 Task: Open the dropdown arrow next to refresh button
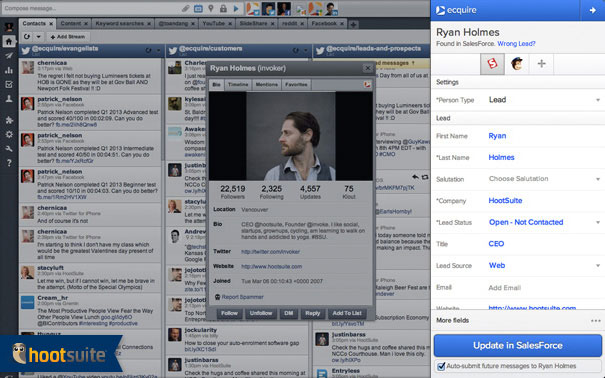39,37
